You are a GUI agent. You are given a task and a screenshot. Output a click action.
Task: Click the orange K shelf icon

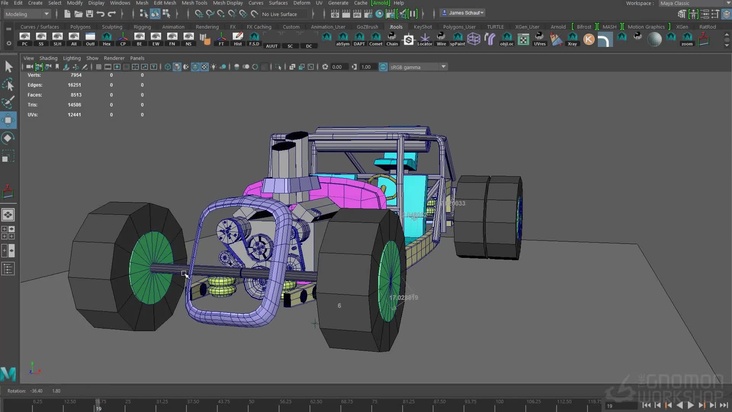(589, 39)
